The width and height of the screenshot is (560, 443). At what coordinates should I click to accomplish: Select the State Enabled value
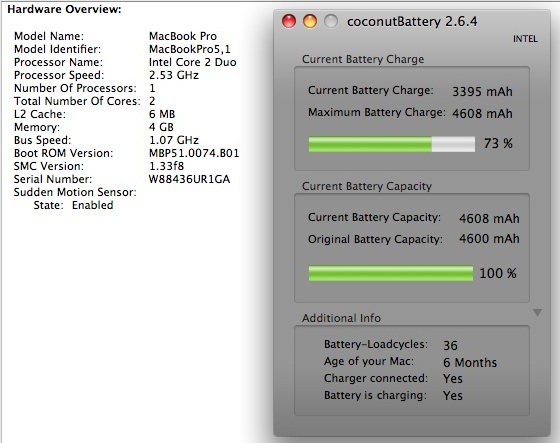coord(93,205)
